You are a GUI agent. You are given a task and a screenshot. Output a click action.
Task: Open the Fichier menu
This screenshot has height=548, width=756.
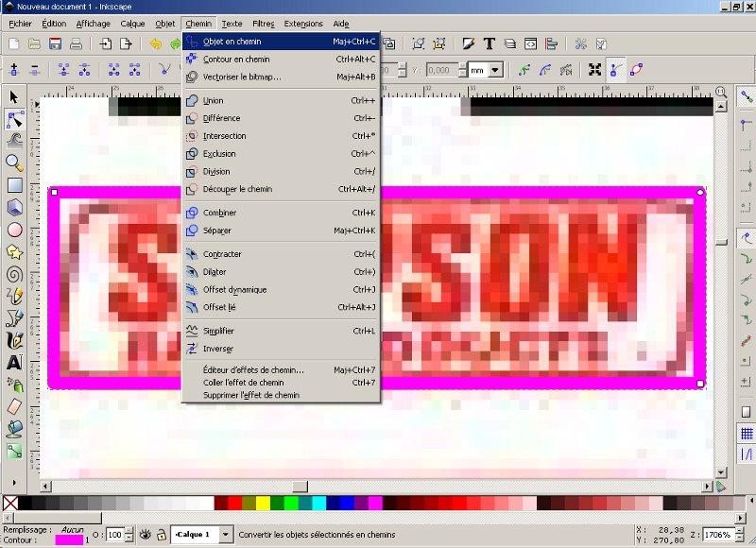pyautogui.click(x=20, y=24)
